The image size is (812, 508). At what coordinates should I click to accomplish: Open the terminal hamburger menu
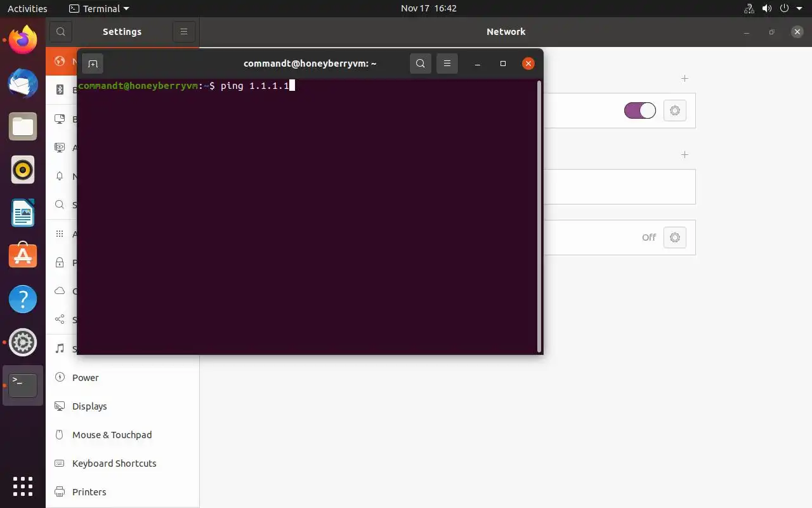[x=447, y=63]
